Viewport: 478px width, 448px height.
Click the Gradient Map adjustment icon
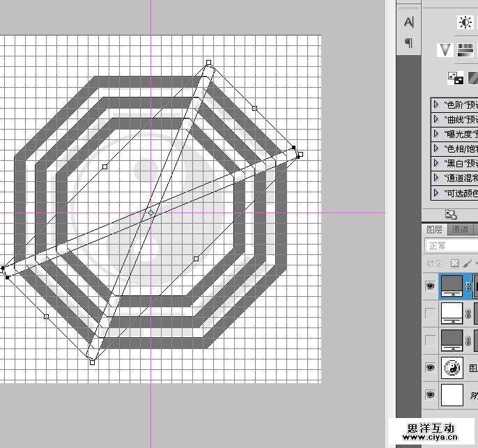(474, 78)
